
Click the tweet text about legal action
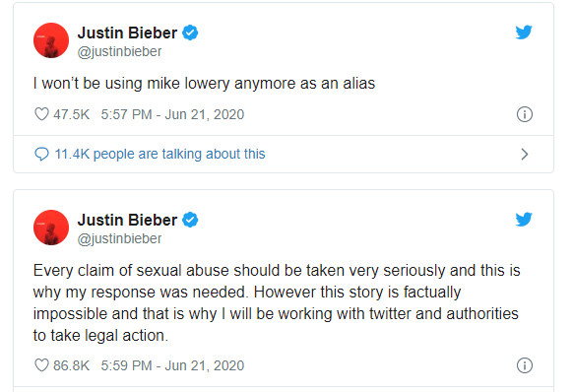(x=277, y=302)
